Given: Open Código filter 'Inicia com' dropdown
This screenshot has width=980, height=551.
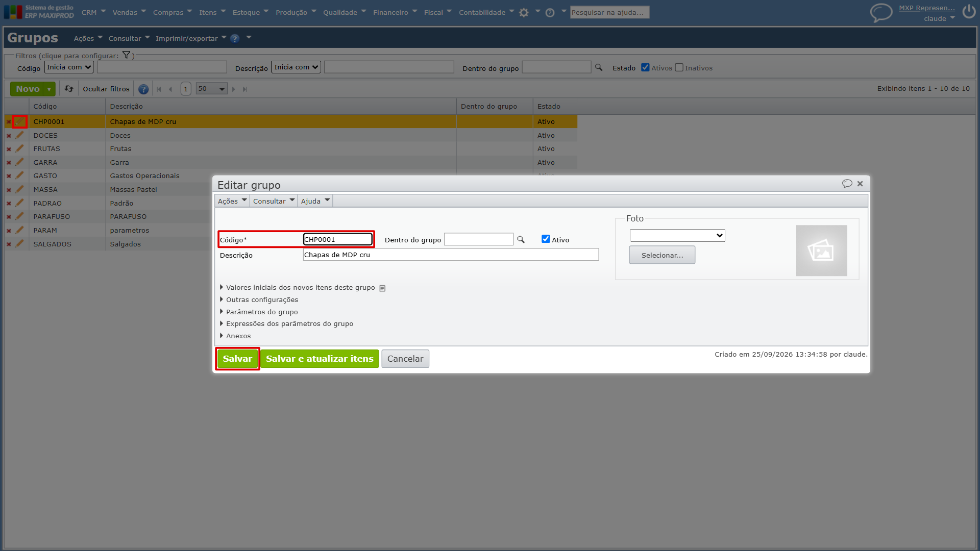Looking at the screenshot, I should (69, 67).
